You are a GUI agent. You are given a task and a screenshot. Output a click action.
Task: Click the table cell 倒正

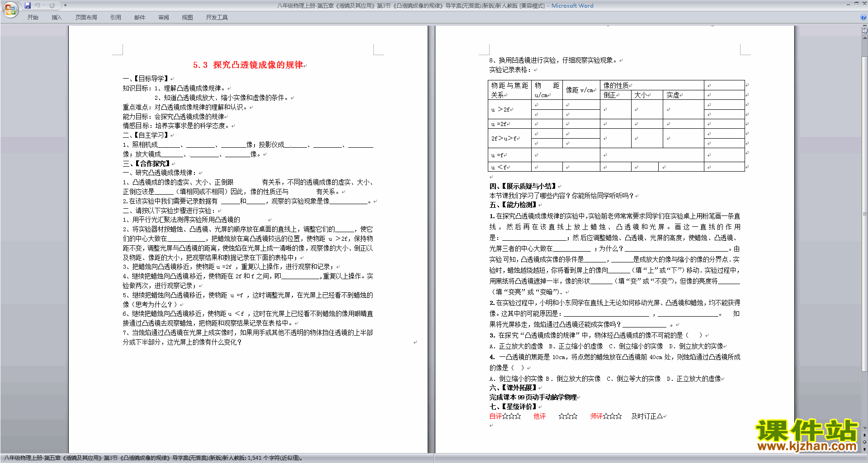coord(615,95)
